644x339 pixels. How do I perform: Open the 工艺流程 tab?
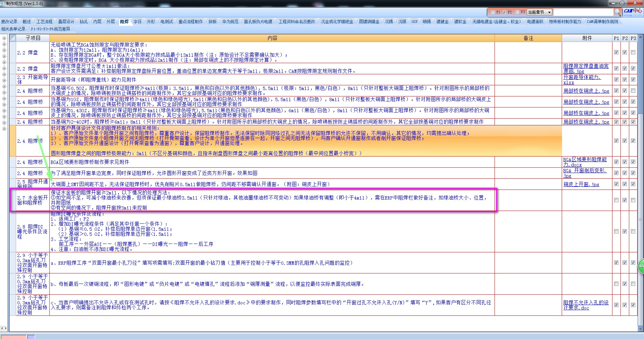(x=44, y=22)
